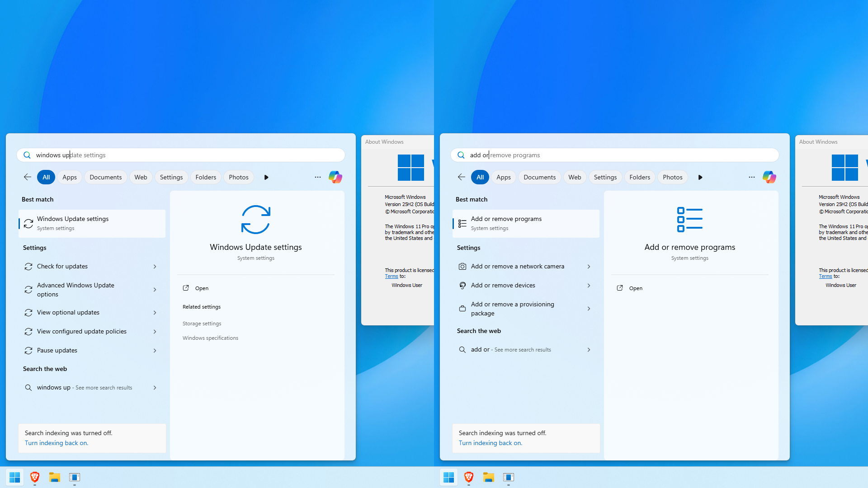Open File Explorer from the left screen's taskbar
This screenshot has width=868, height=488.
click(55, 477)
